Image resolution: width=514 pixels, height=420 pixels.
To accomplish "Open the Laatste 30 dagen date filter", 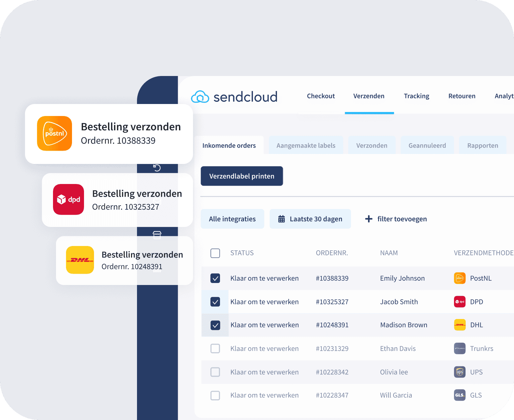I will (x=310, y=219).
